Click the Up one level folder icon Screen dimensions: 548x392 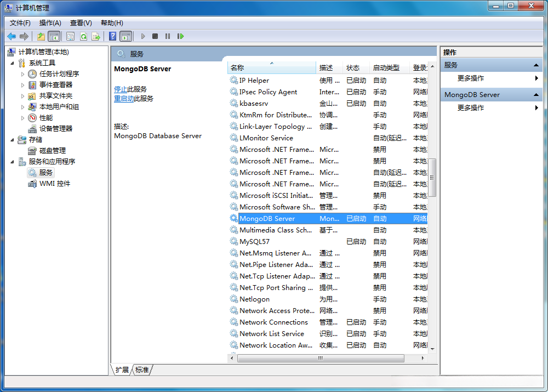pos(41,36)
